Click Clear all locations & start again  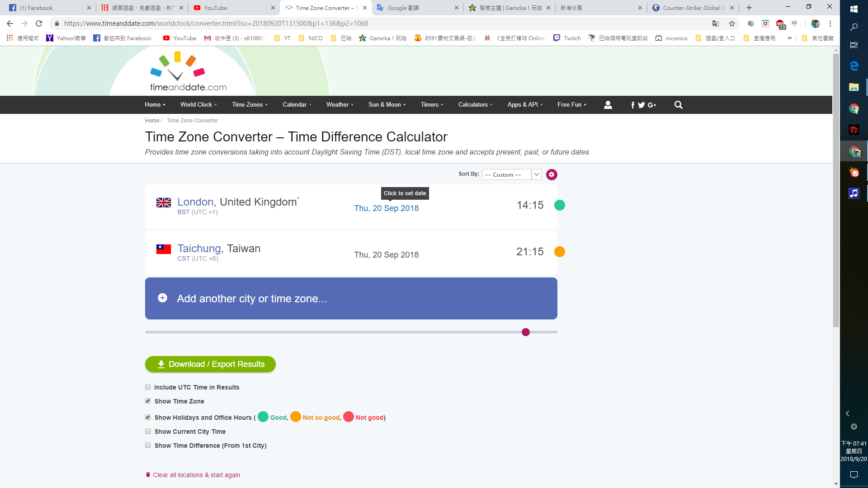(196, 475)
